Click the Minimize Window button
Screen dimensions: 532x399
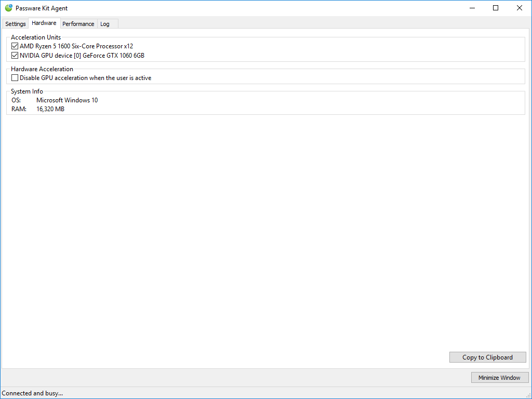coord(499,378)
